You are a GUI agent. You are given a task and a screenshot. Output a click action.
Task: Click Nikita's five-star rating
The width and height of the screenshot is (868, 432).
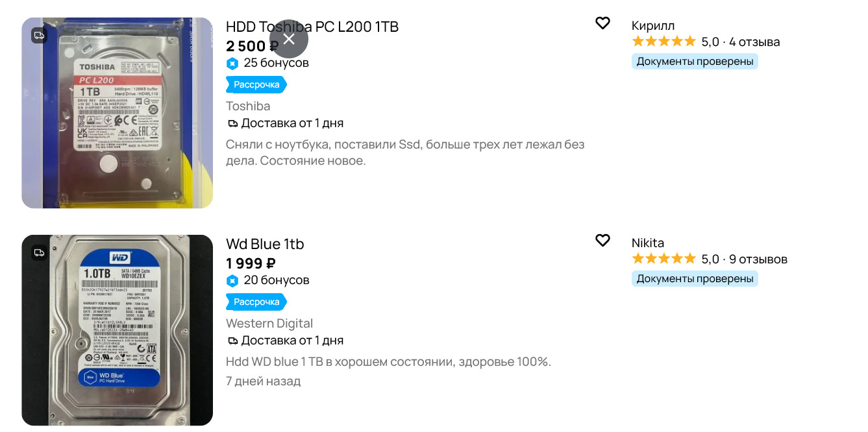pyautogui.click(x=663, y=259)
